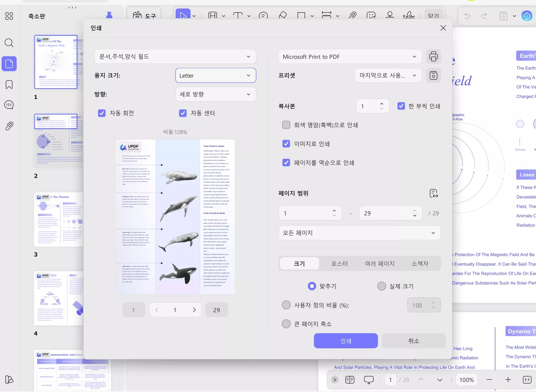Click the 인쇄 print button
The height and width of the screenshot is (392, 536).
coord(346,341)
